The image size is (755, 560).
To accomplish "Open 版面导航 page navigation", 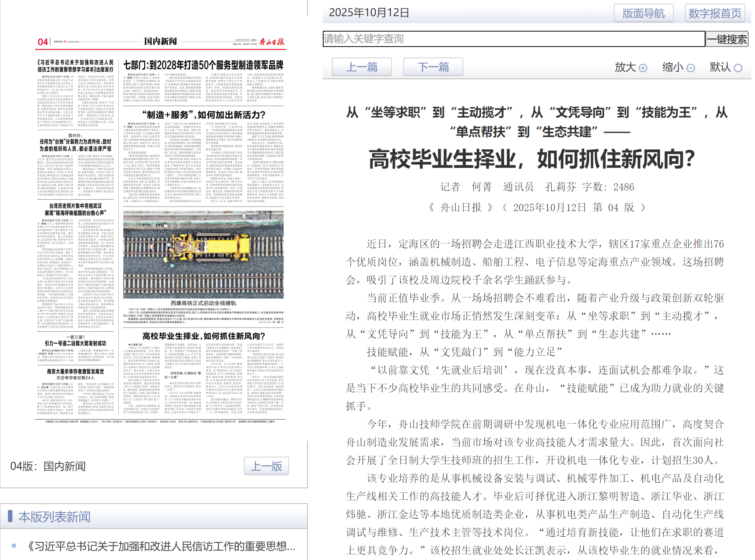I will click(x=643, y=14).
